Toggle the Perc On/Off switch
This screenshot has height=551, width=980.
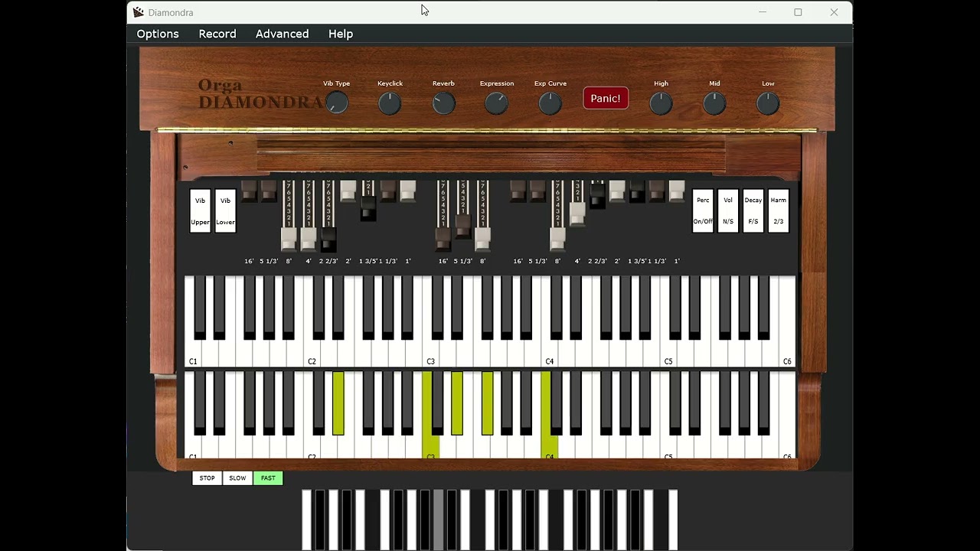point(703,211)
